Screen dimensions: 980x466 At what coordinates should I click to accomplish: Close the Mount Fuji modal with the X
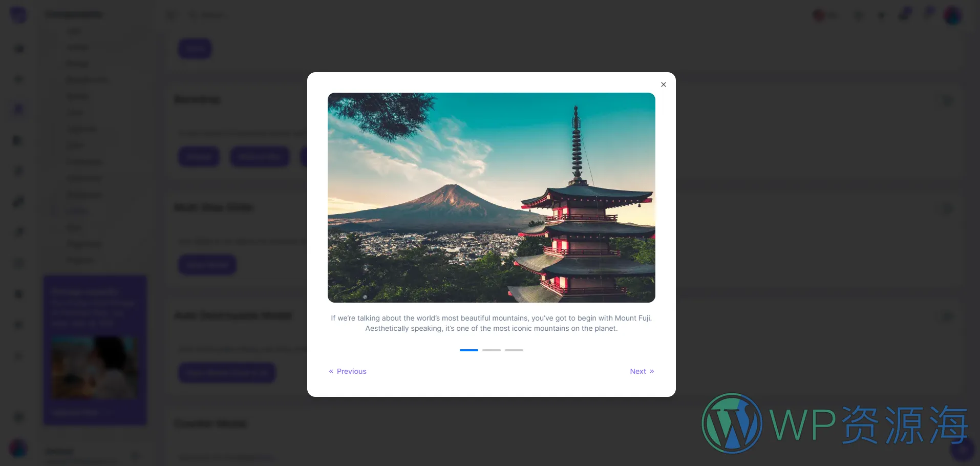[x=663, y=84]
